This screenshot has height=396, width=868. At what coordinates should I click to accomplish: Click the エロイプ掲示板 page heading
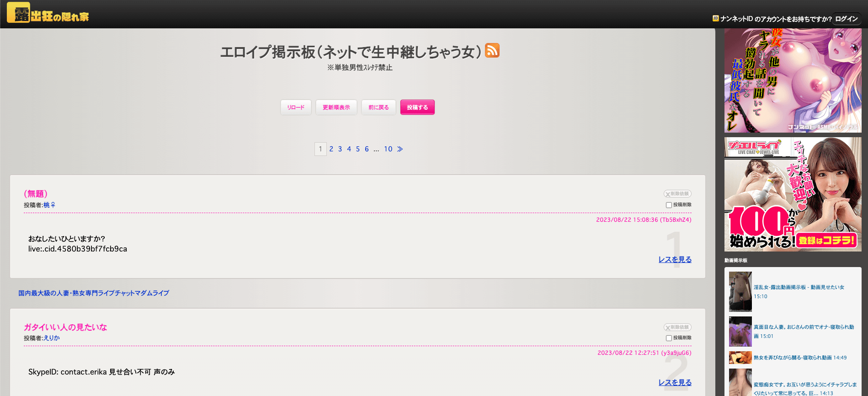[x=351, y=52]
